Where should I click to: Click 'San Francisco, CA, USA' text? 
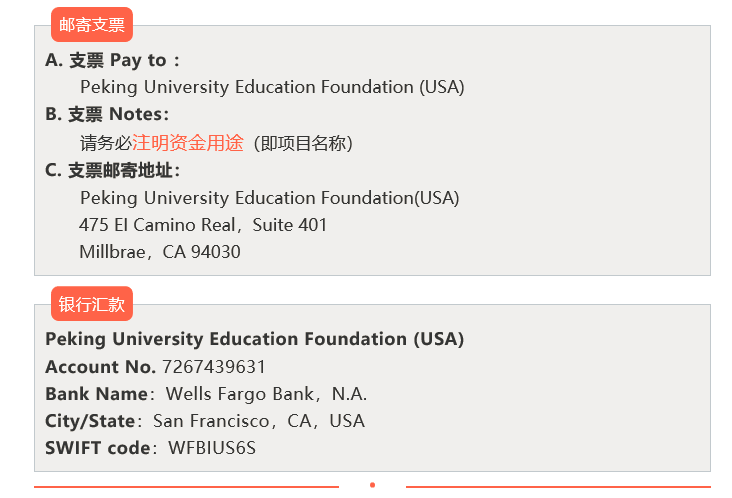point(259,421)
